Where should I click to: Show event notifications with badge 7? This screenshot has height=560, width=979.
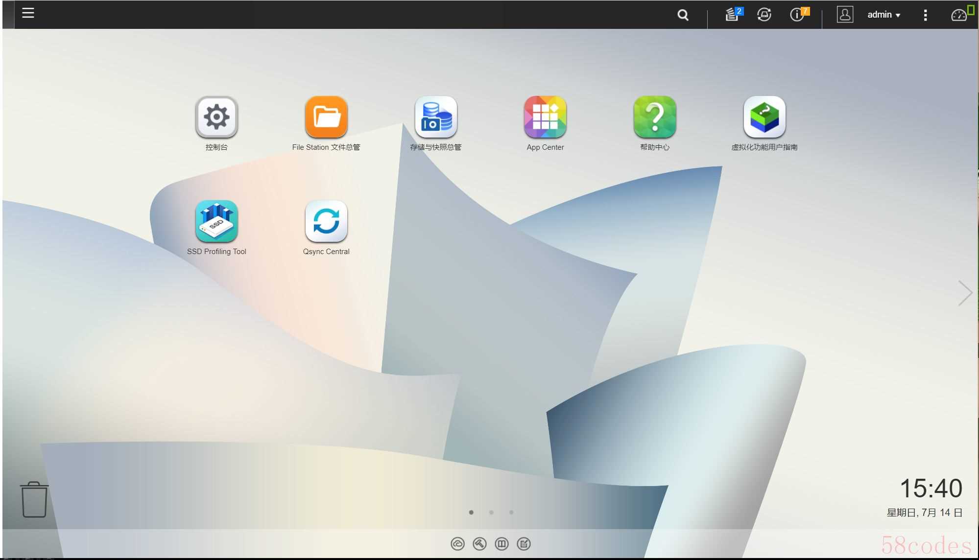797,15
